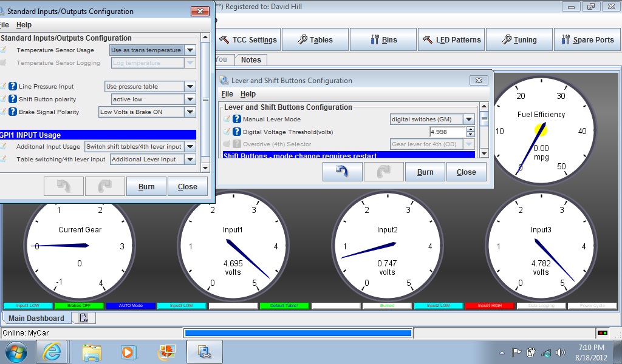
Task: Click help icon for Line Pressure Input
Action: pyautogui.click(x=13, y=86)
